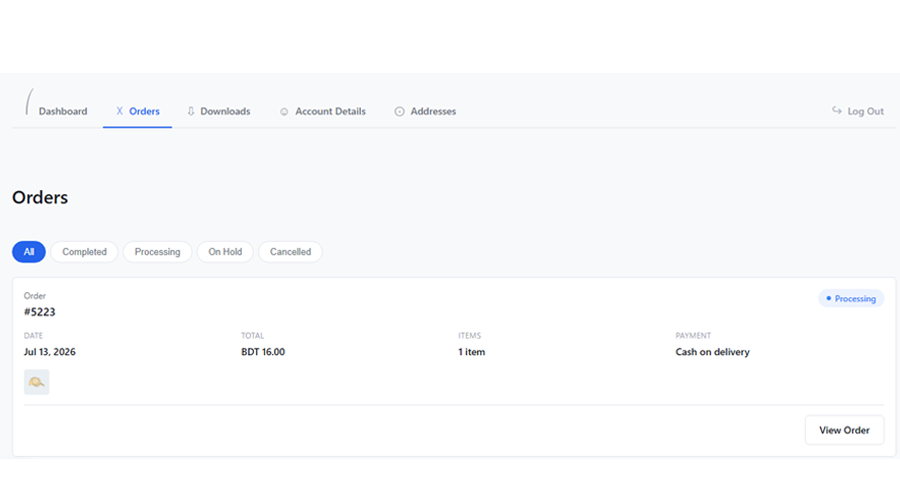Filter orders by Cancelled
Screen dimensions: 900x500
290,251
